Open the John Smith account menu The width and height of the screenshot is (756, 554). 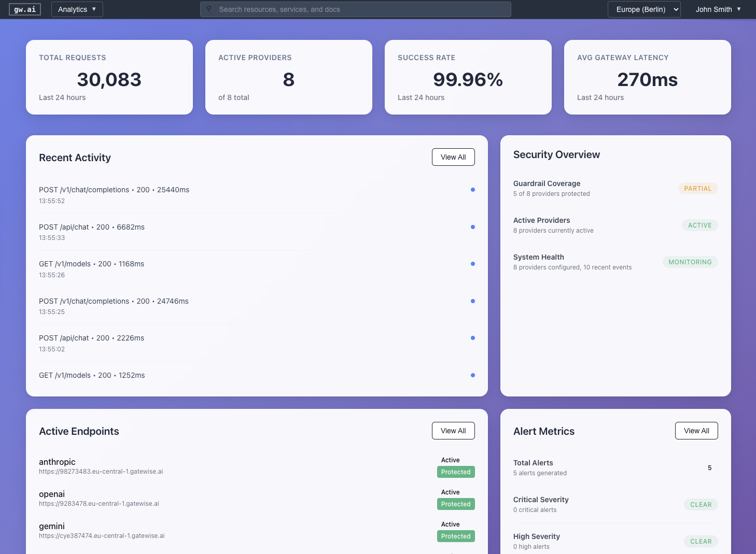pos(718,9)
